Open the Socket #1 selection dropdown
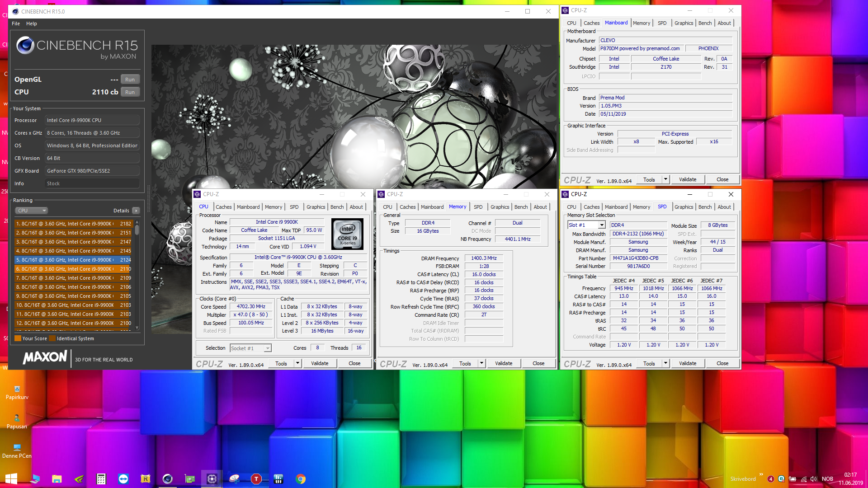868x488 pixels. 268,348
